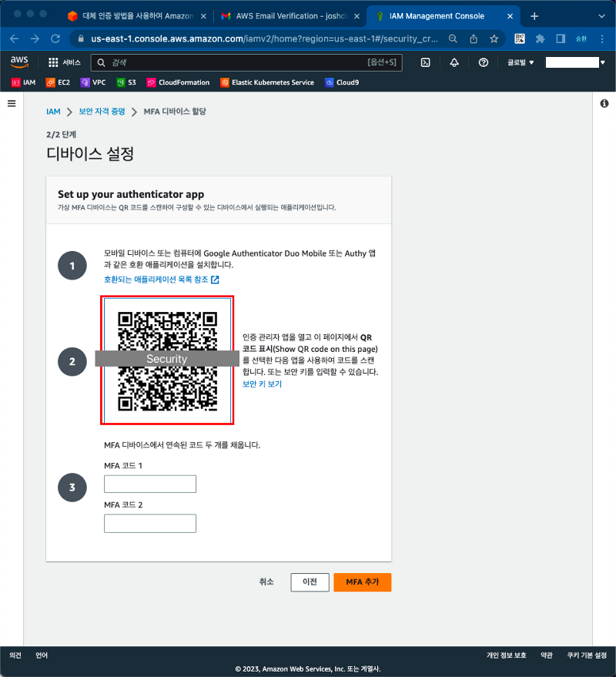Close the IAM Management Console tab
Screen dimensions: 616x677
[511, 16]
